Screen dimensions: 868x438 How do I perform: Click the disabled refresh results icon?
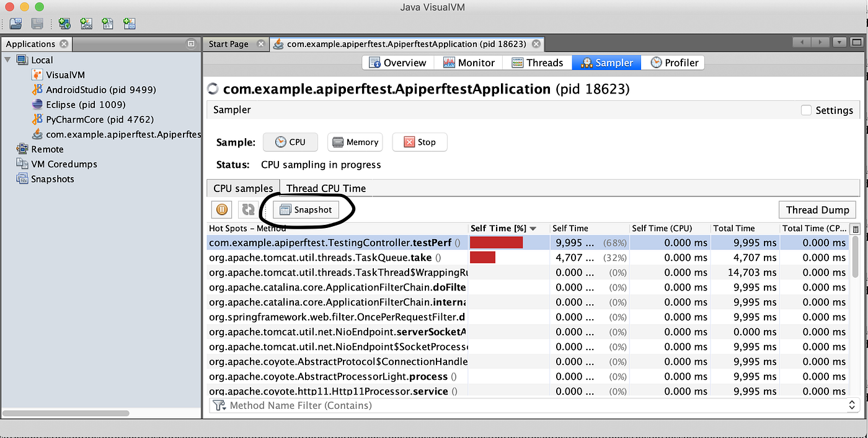247,209
